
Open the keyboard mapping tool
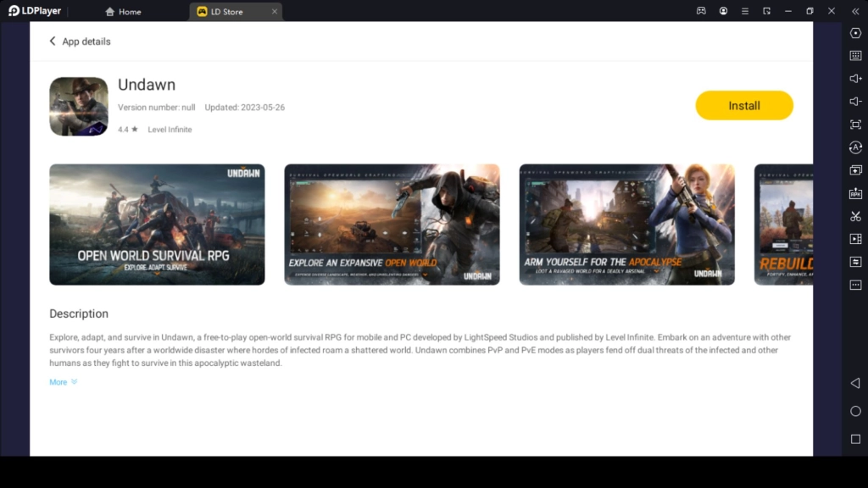click(x=856, y=56)
